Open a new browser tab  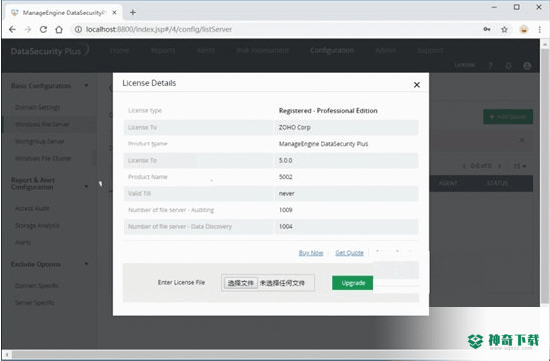133,13
